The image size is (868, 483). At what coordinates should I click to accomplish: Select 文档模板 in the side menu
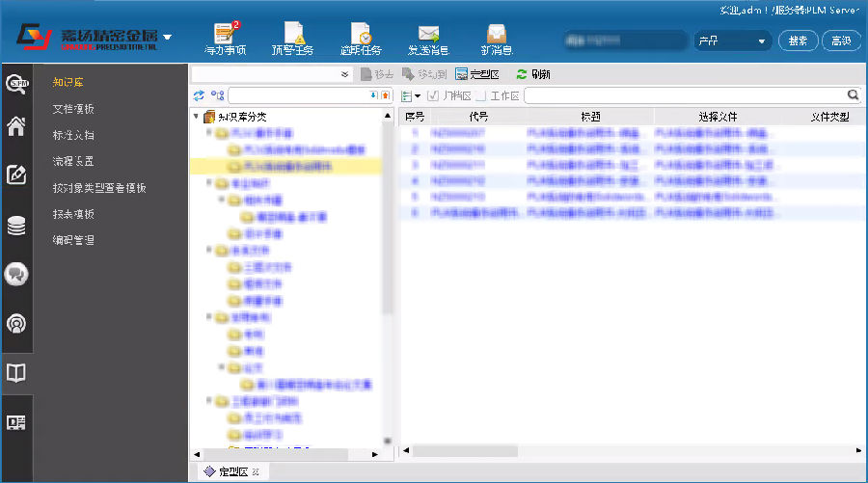tap(73, 109)
